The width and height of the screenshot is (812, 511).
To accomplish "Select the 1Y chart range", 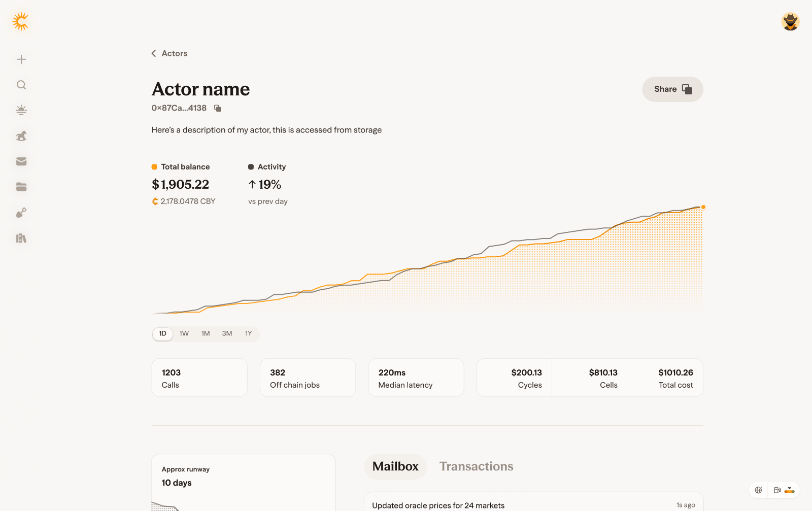I will pyautogui.click(x=249, y=333).
